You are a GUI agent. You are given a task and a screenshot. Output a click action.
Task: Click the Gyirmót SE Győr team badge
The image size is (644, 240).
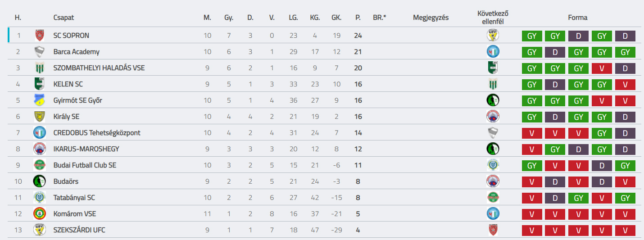[40, 100]
